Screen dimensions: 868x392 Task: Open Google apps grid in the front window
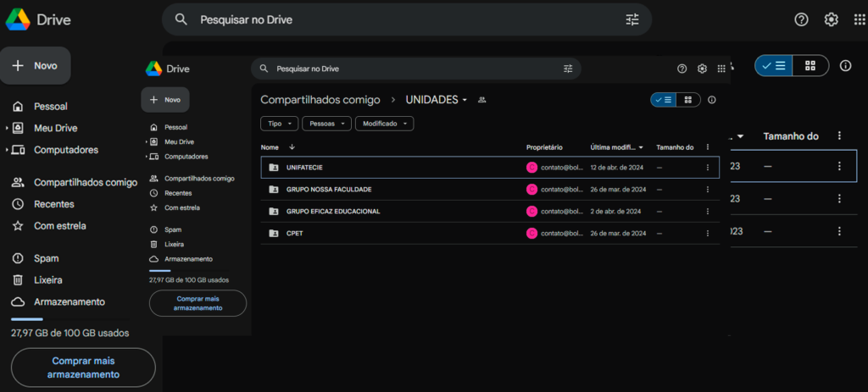click(x=721, y=69)
